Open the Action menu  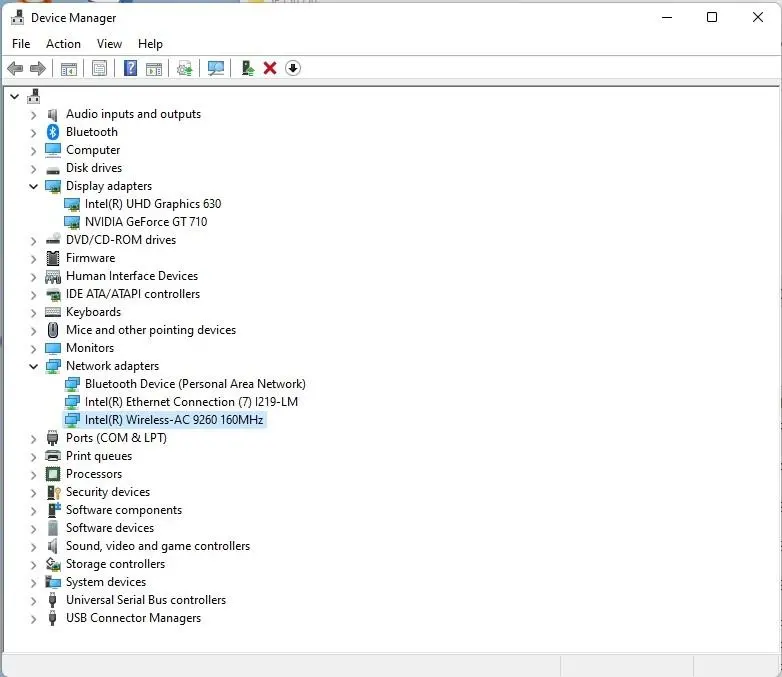[x=63, y=44]
